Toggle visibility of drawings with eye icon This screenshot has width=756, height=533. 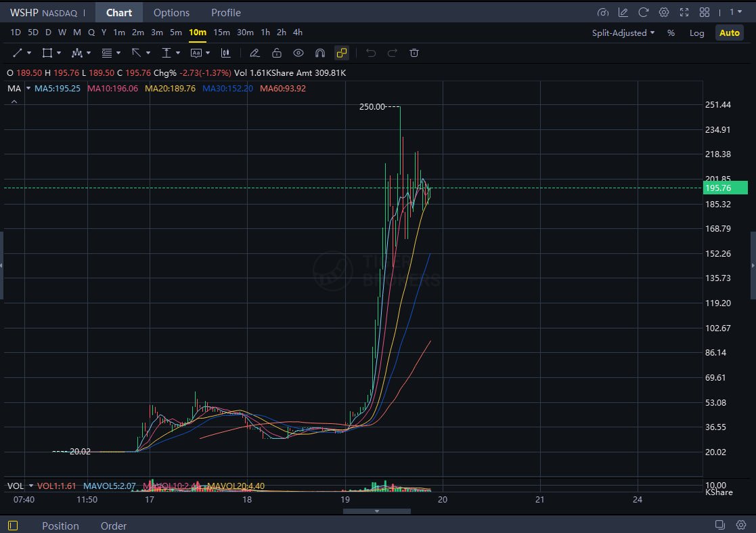coord(298,53)
